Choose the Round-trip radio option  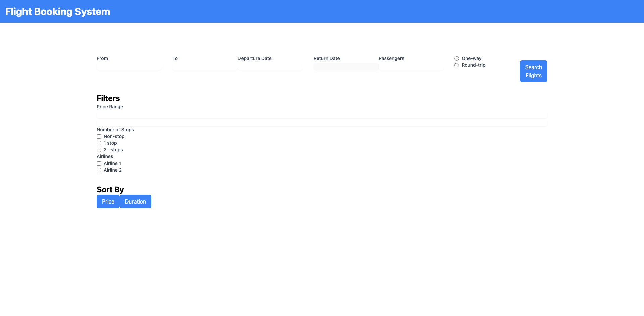(457, 65)
